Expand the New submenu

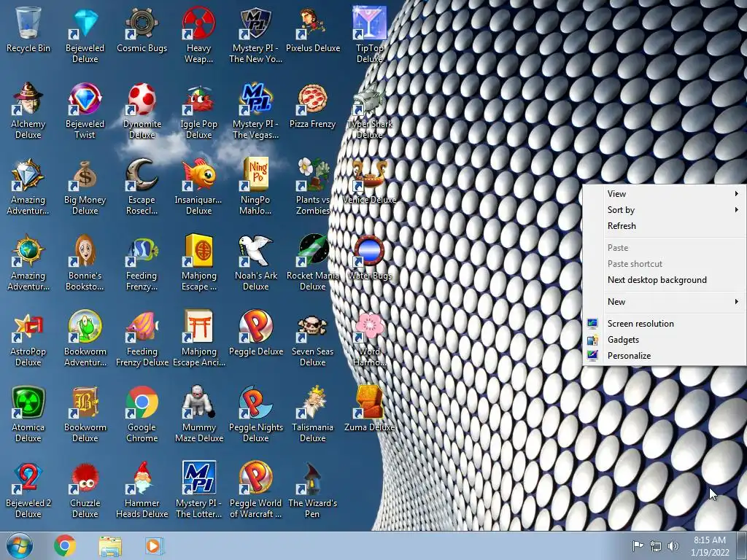click(664, 301)
